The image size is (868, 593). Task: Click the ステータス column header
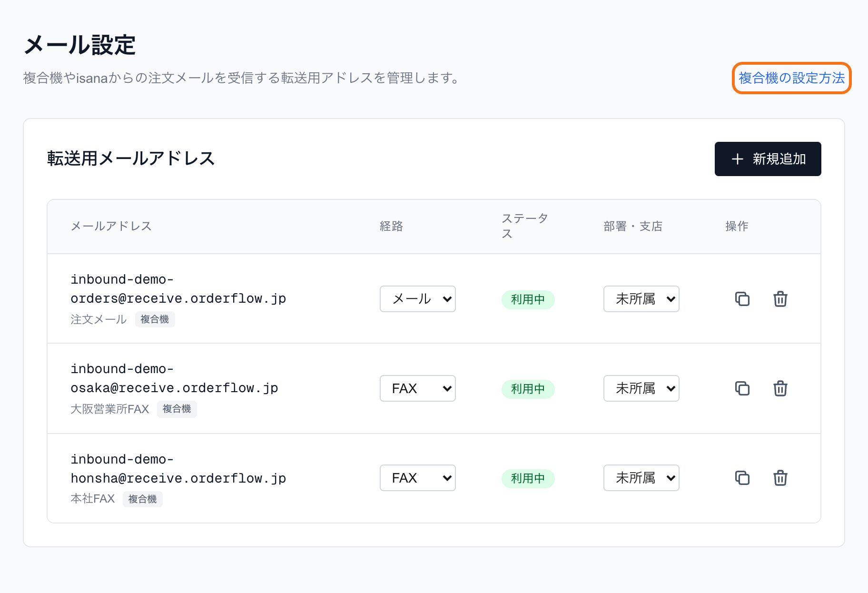click(525, 226)
